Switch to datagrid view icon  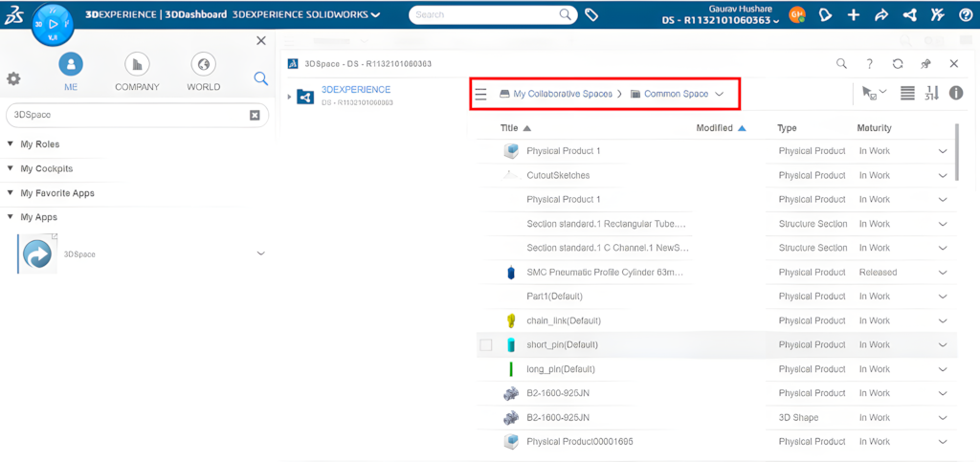coord(907,94)
